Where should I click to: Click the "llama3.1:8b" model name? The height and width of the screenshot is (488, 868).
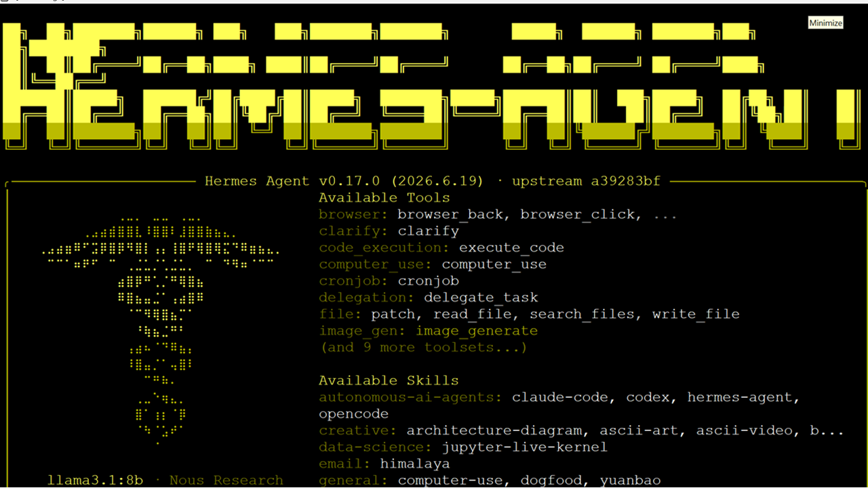pos(96,481)
